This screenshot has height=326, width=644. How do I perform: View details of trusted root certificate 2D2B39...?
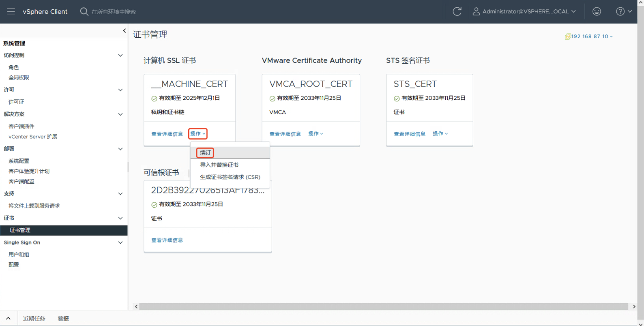tap(167, 240)
